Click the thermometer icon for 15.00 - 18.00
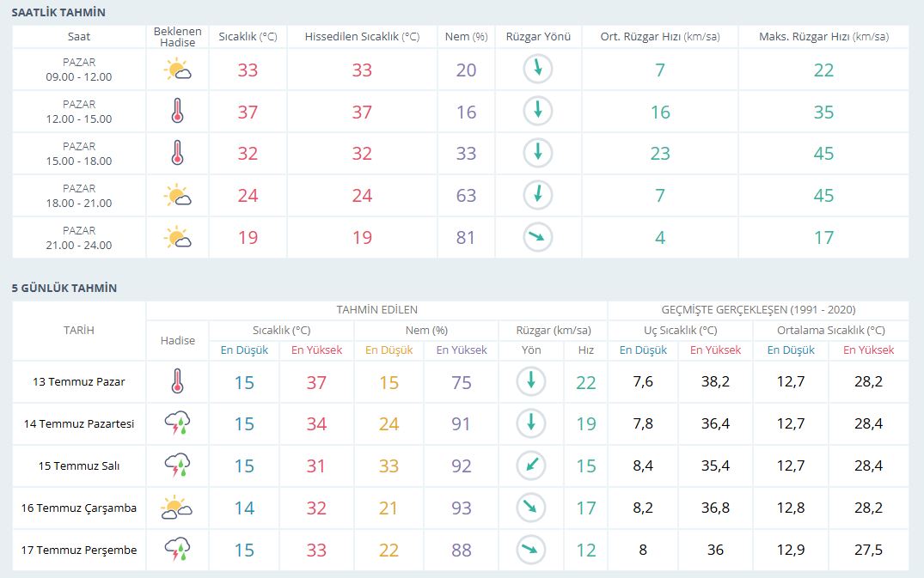 click(178, 154)
